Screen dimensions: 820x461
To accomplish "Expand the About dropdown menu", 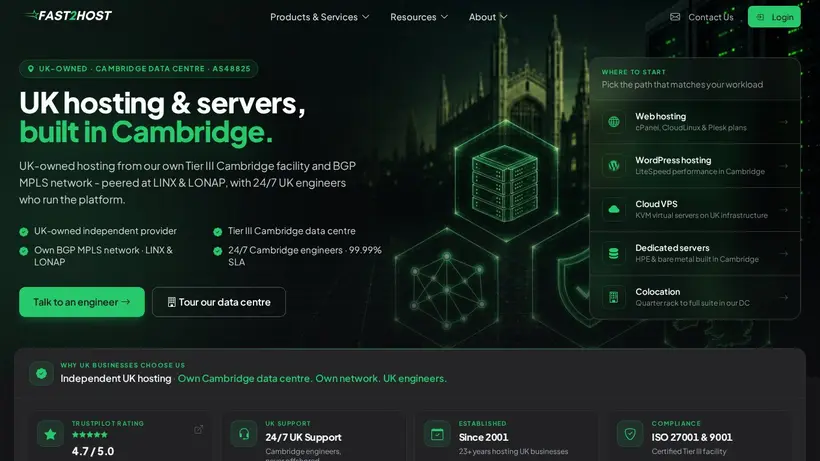I will click(x=488, y=17).
